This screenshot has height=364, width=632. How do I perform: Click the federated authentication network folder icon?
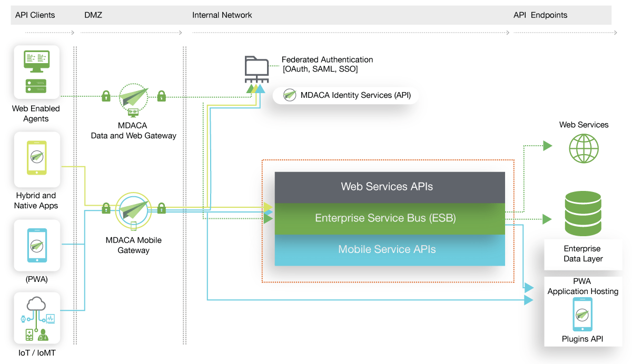pos(256,69)
